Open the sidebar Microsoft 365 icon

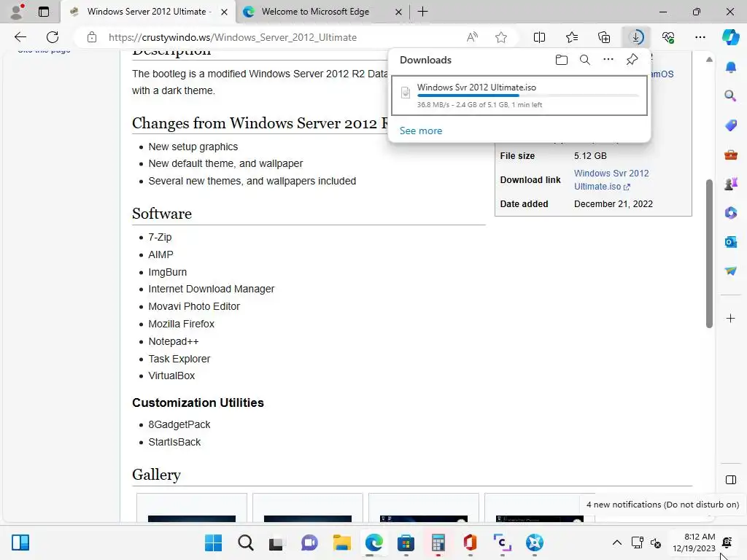730,212
